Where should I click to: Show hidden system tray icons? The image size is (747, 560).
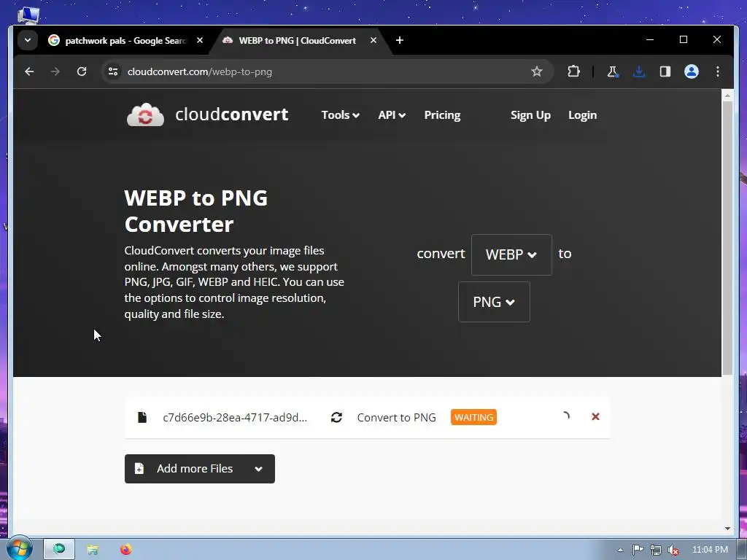click(x=620, y=550)
